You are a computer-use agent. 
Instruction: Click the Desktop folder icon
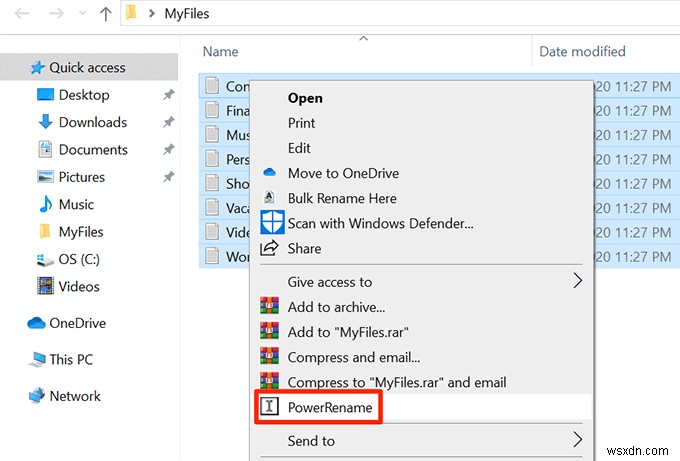pos(46,95)
